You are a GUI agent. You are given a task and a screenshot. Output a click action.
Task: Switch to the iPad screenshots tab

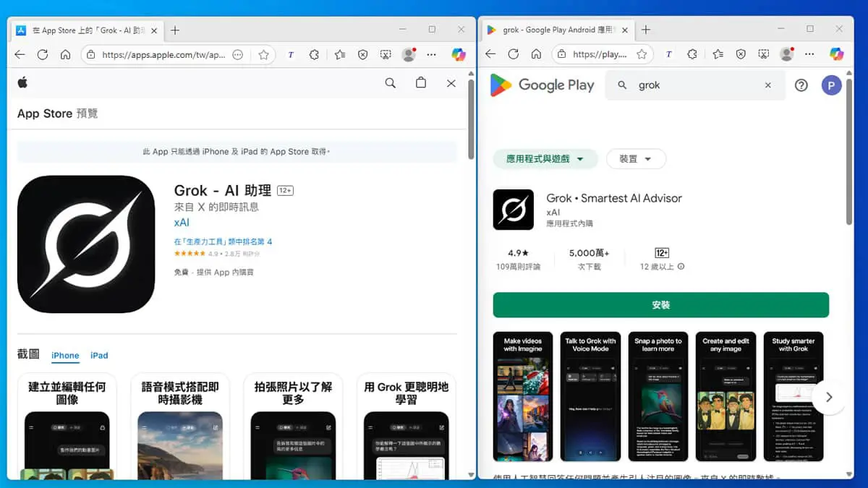(x=99, y=356)
